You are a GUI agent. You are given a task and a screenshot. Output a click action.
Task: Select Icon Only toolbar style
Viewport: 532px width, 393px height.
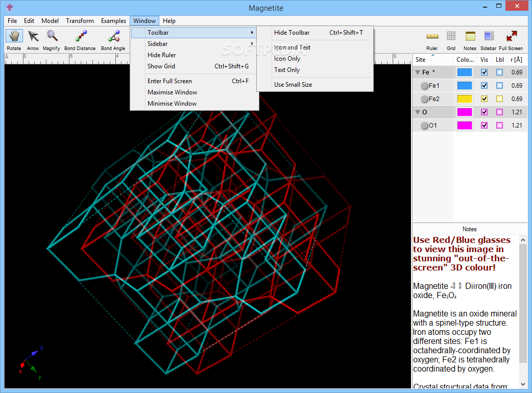coord(315,59)
